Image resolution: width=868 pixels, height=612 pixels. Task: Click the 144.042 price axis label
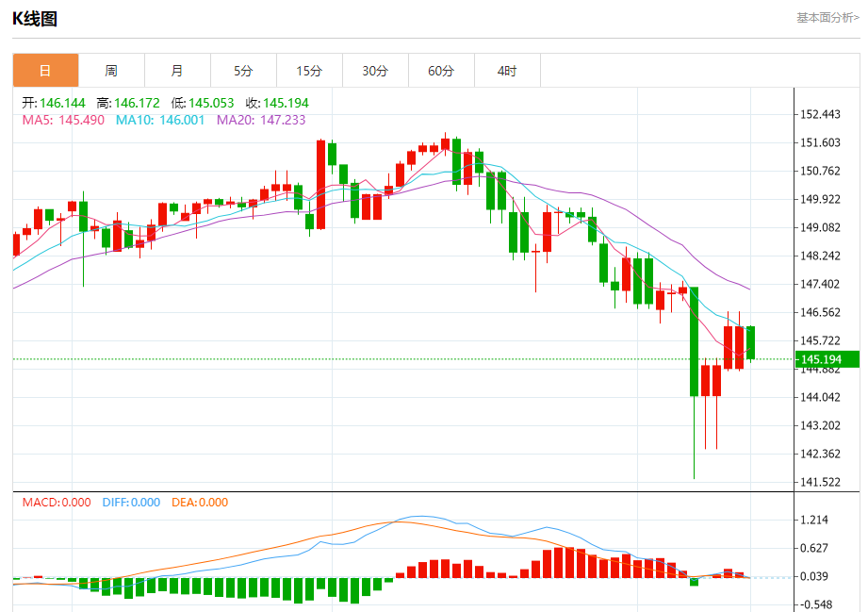pyautogui.click(x=820, y=397)
